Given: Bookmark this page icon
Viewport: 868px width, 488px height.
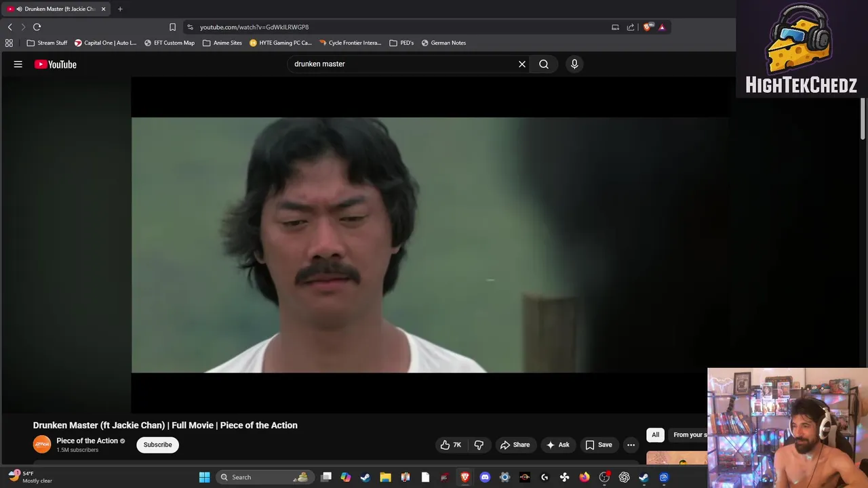Looking at the screenshot, I should [x=172, y=27].
